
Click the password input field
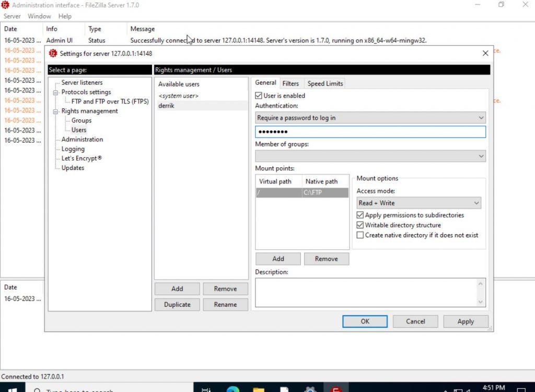(370, 132)
